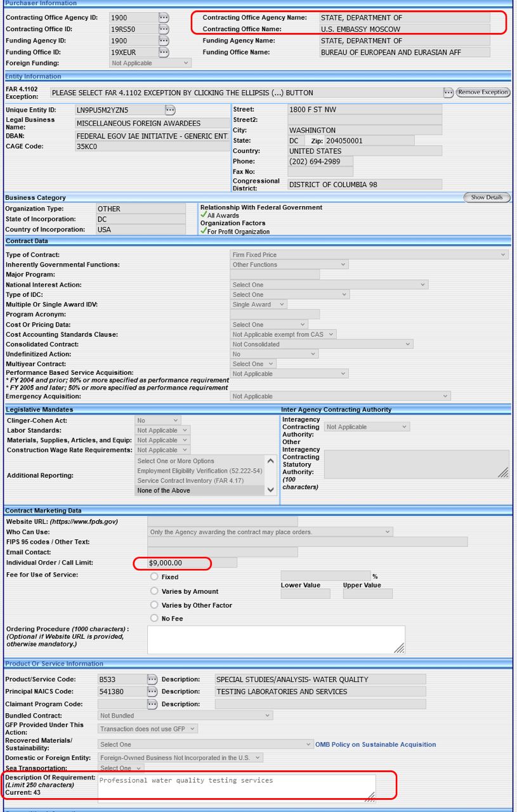517x812 pixels.
Task: Click the Major Program input field
Action: pos(275,275)
